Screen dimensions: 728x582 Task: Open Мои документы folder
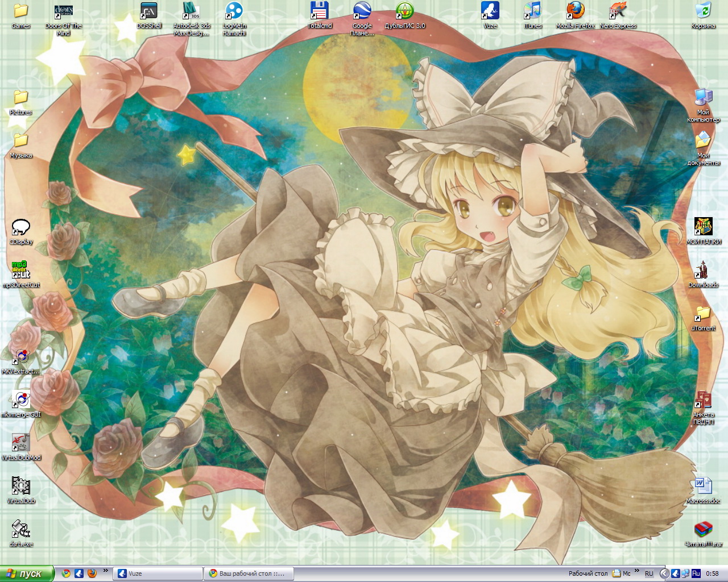click(704, 148)
